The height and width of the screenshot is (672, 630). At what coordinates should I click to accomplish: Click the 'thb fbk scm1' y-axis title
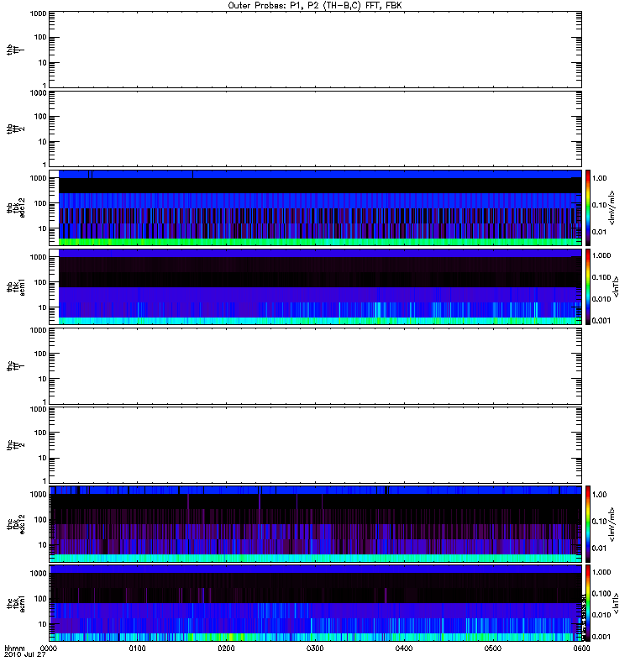[15, 287]
